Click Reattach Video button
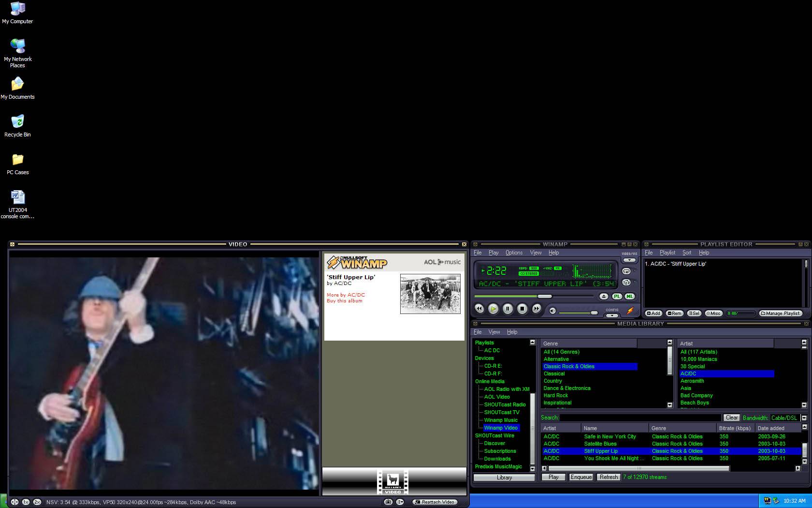 point(434,502)
